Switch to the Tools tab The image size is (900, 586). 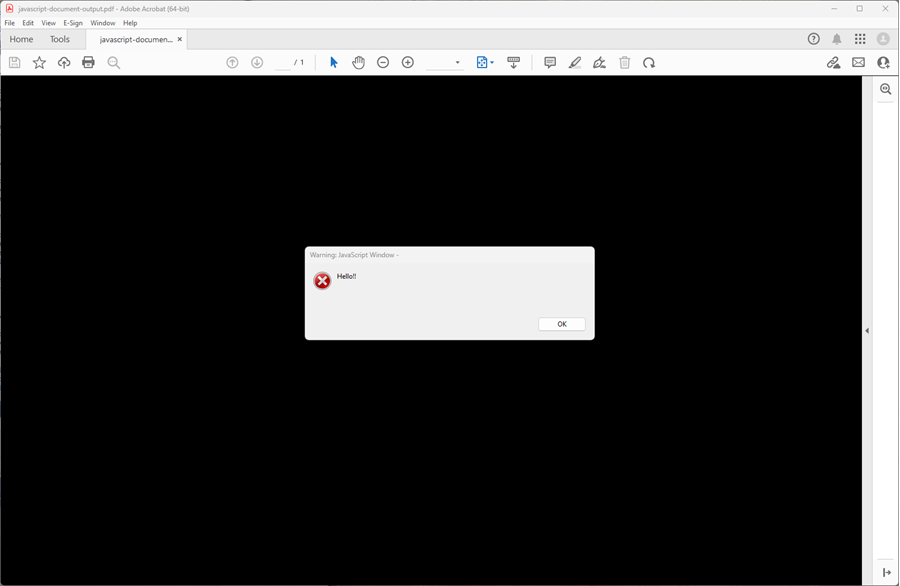click(x=59, y=39)
